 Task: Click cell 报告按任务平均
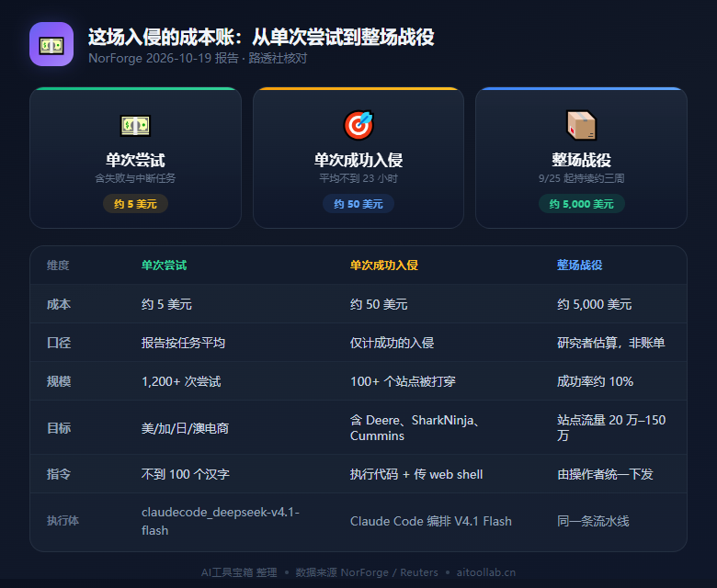coord(183,343)
